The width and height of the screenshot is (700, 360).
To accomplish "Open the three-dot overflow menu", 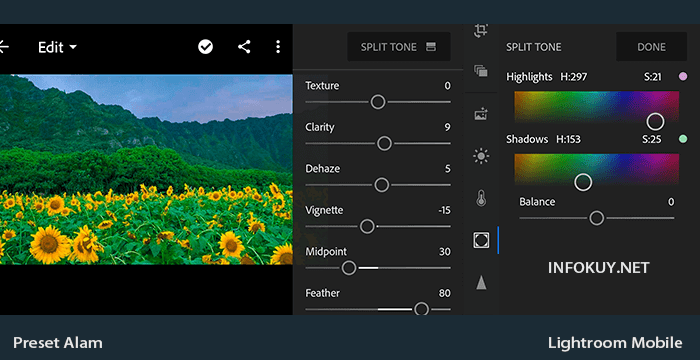I will (278, 46).
